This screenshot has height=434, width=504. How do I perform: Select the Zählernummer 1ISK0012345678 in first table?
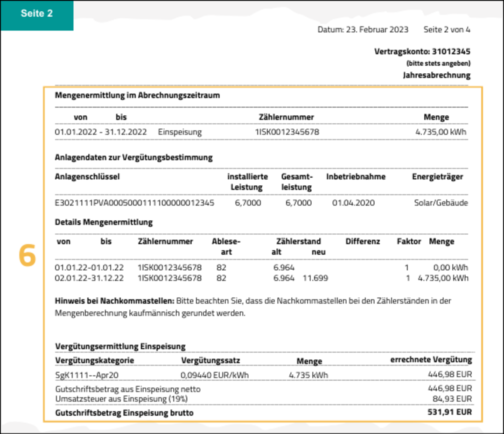(287, 132)
